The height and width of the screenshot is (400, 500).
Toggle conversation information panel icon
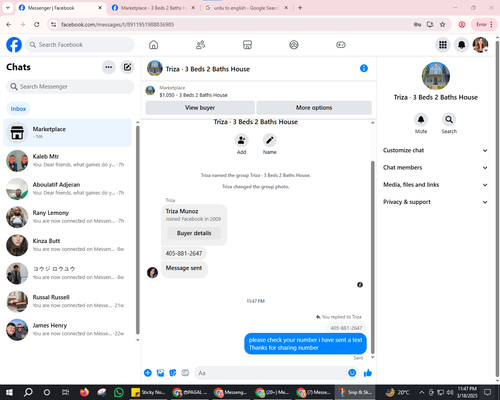(x=364, y=68)
